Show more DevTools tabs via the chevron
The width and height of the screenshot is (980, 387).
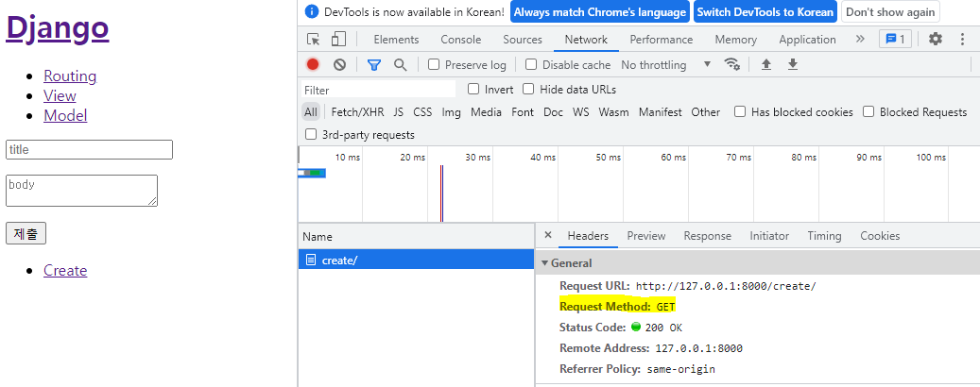[860, 40]
